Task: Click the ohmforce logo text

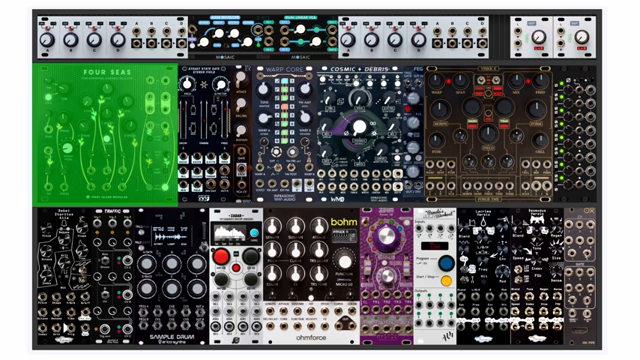Action: [x=311, y=338]
